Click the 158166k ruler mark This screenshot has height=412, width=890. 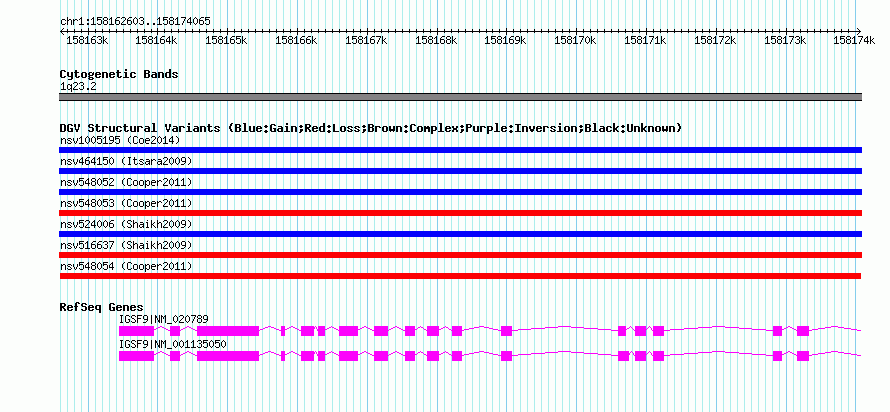coord(296,40)
